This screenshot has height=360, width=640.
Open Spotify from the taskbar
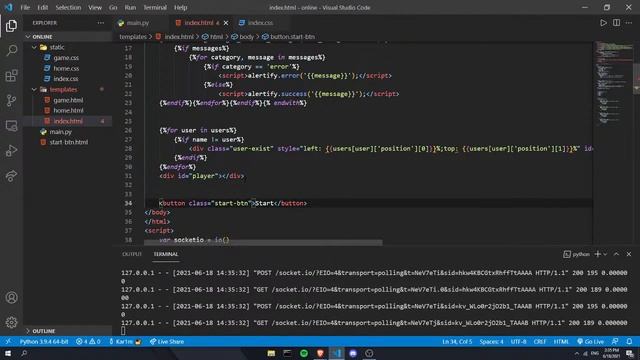pos(304,353)
